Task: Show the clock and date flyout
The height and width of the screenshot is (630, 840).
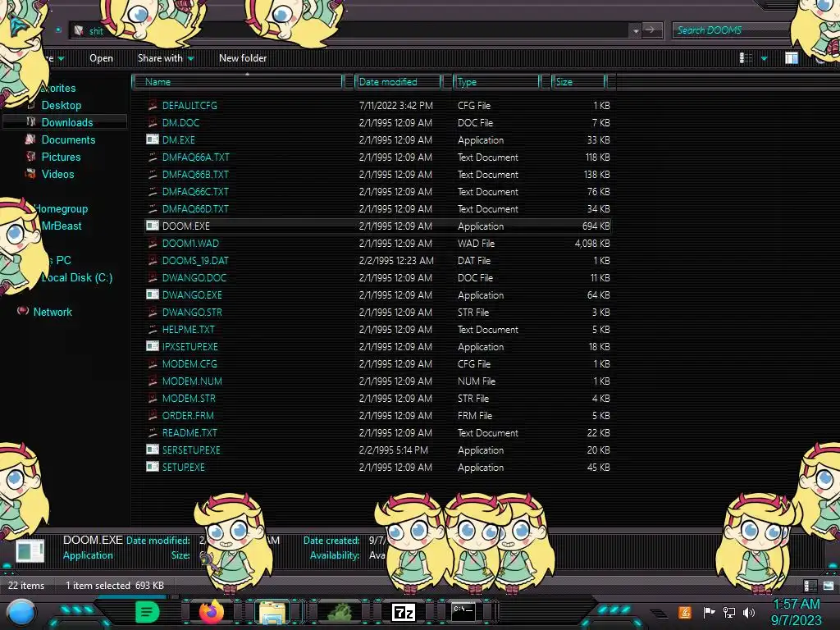Action: coord(796,612)
